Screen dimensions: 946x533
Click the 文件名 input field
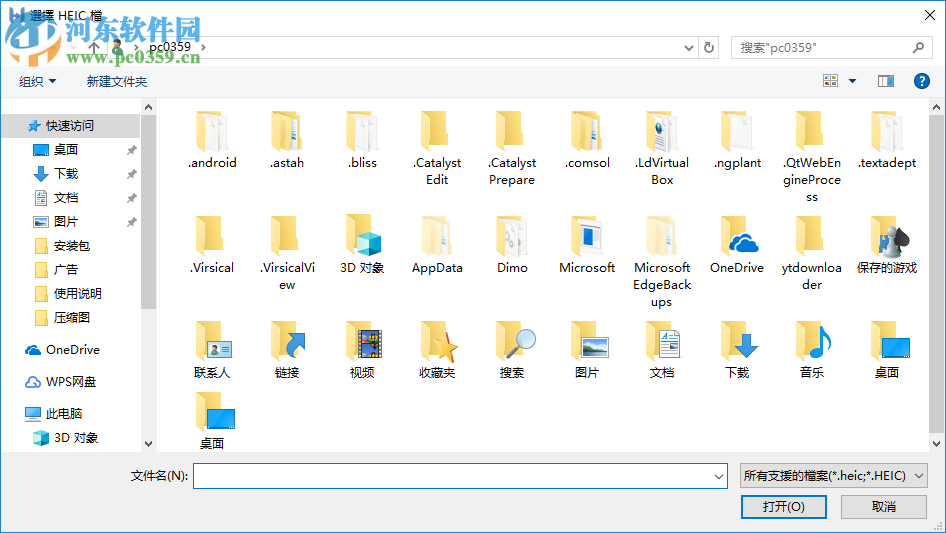point(460,476)
